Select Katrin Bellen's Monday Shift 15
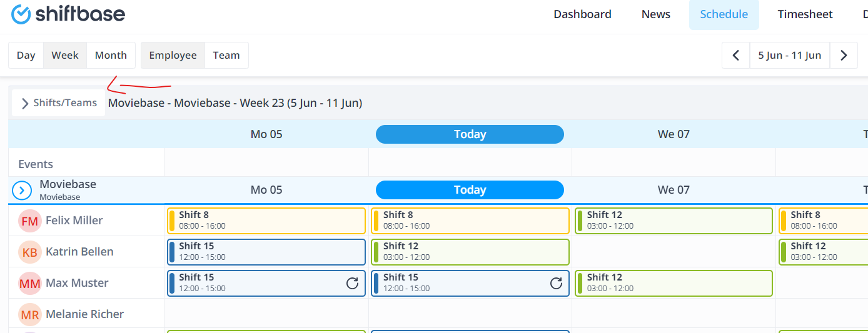The image size is (868, 333). (x=266, y=252)
